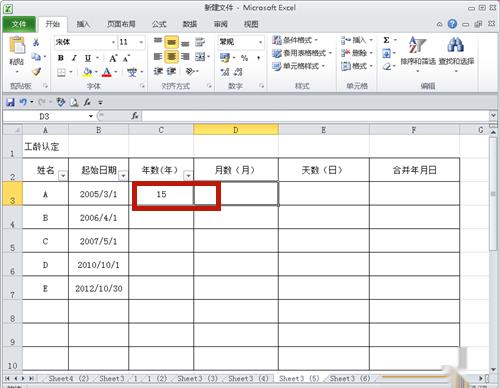The width and height of the screenshot is (500, 388).
Task: Select cell C3 containing 15
Action: 161,194
